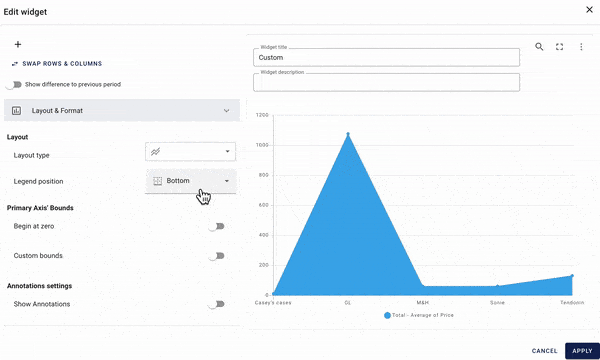Click the 'Casey's cases' axis label
Image resolution: width=600 pixels, height=360 pixels.
click(273, 303)
